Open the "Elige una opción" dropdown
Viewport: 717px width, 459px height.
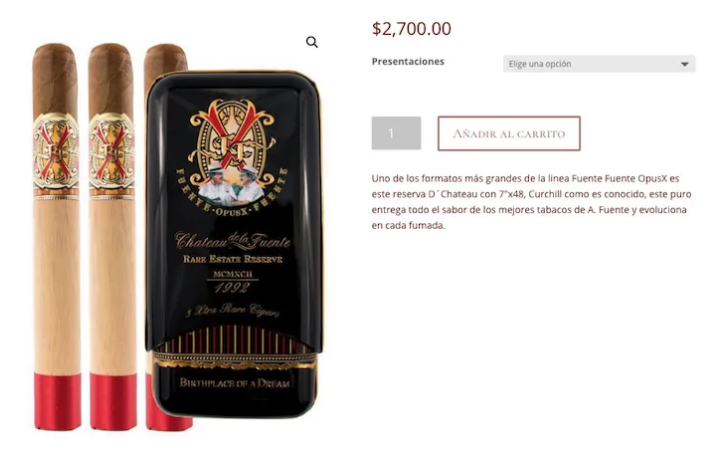[x=599, y=64]
